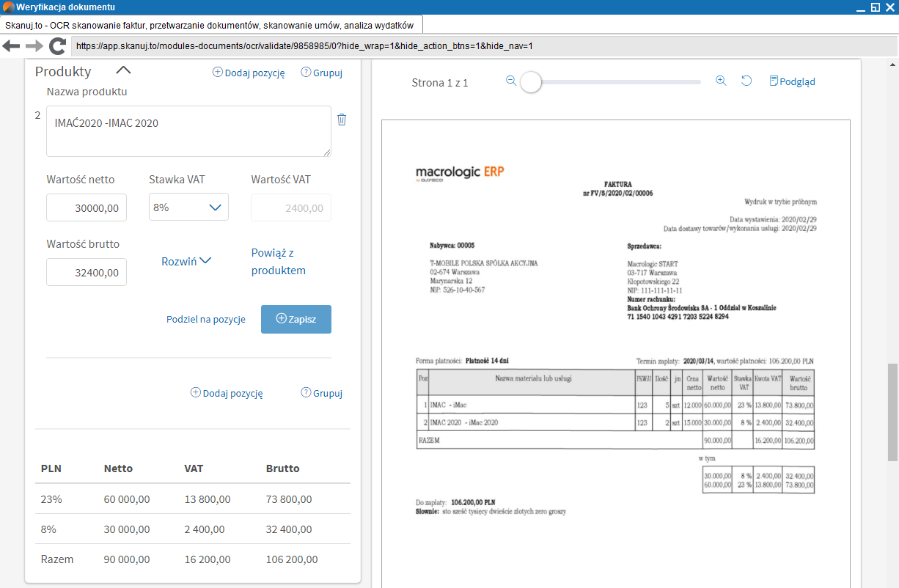Click the Podziel na pozycje link
The height and width of the screenshot is (588, 899).
pyautogui.click(x=205, y=320)
